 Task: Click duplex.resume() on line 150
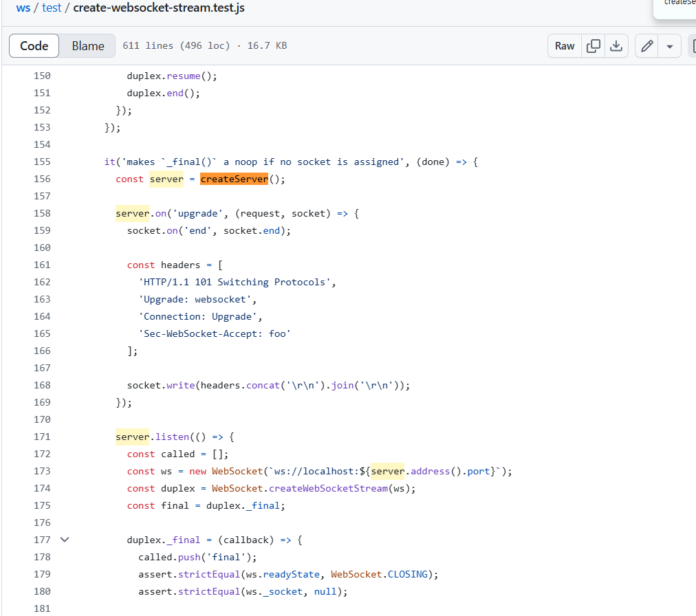click(x=172, y=76)
